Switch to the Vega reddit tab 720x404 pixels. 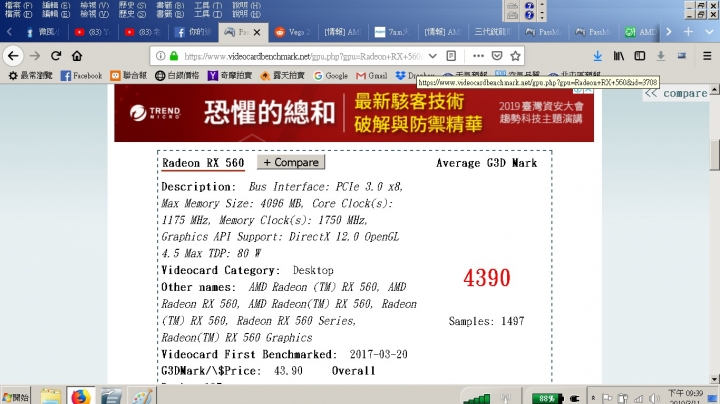293,32
